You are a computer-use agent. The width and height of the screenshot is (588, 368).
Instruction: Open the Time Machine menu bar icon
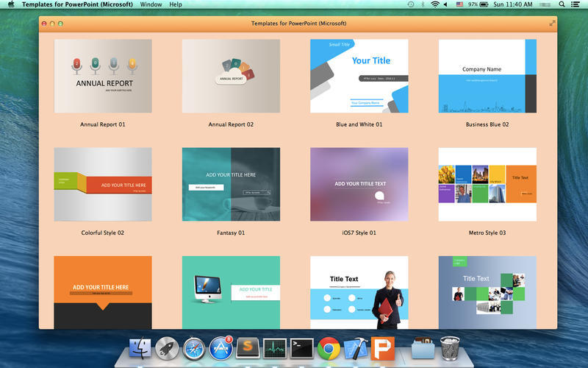[411, 4]
